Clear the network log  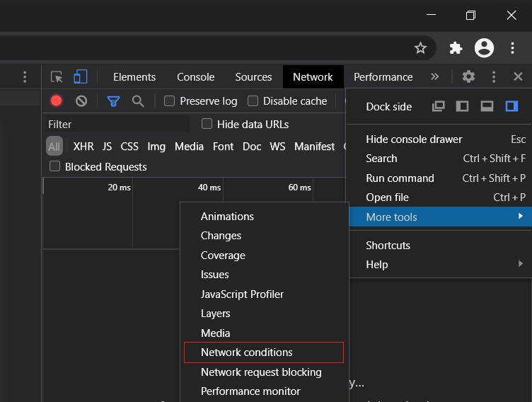[x=81, y=101]
